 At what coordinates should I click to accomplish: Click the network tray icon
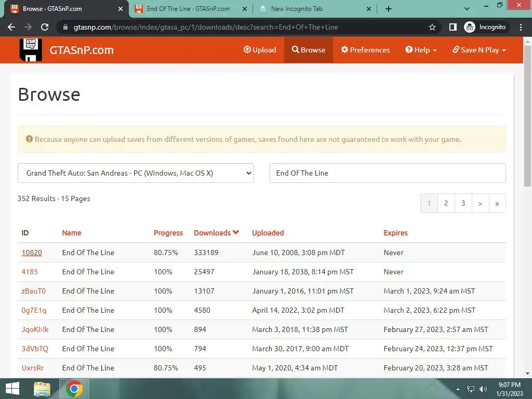pos(471,389)
